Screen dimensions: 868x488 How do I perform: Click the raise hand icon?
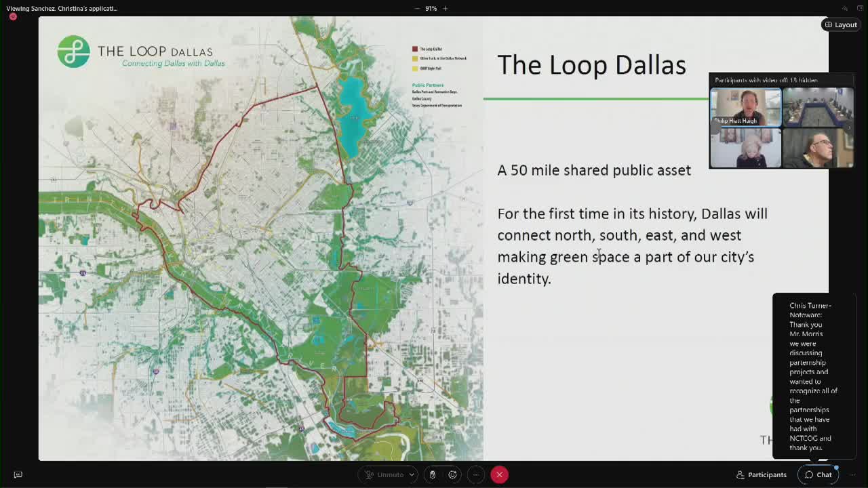432,474
